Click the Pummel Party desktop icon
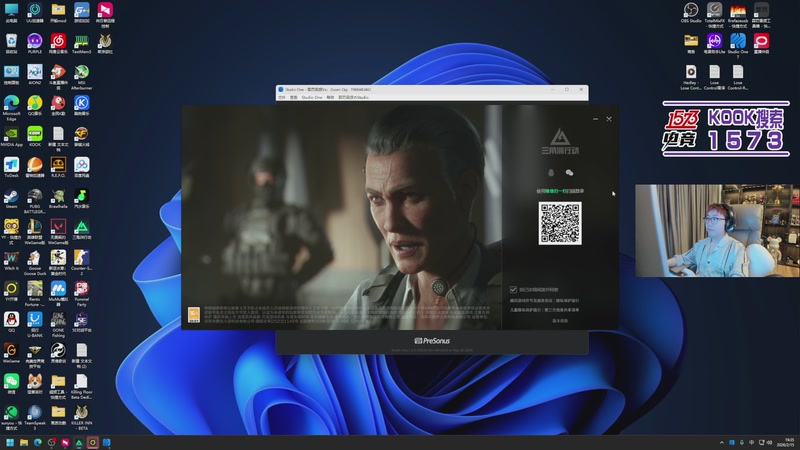 tap(82, 293)
